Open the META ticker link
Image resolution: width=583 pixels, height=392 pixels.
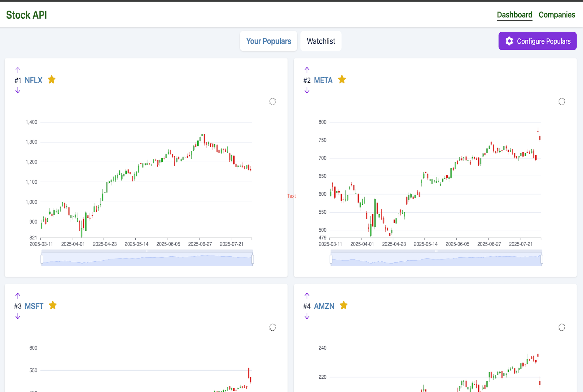[x=323, y=80]
